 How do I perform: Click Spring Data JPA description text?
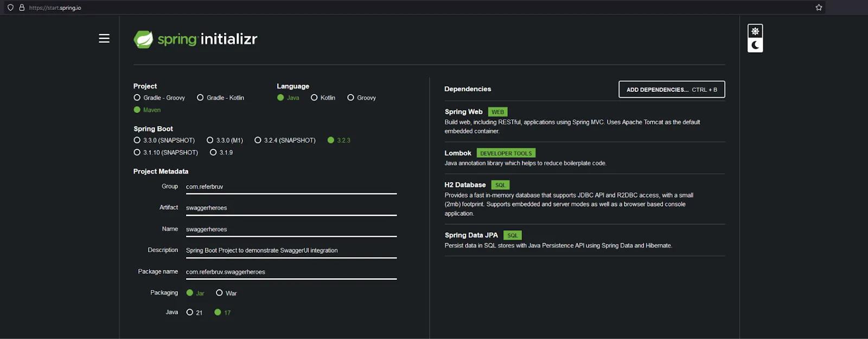(x=558, y=246)
